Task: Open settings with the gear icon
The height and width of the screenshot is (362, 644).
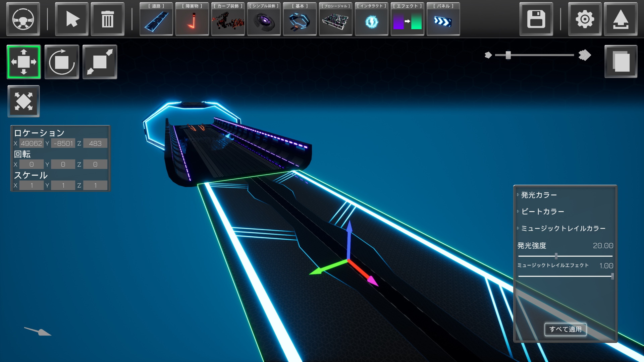Action: point(585,19)
